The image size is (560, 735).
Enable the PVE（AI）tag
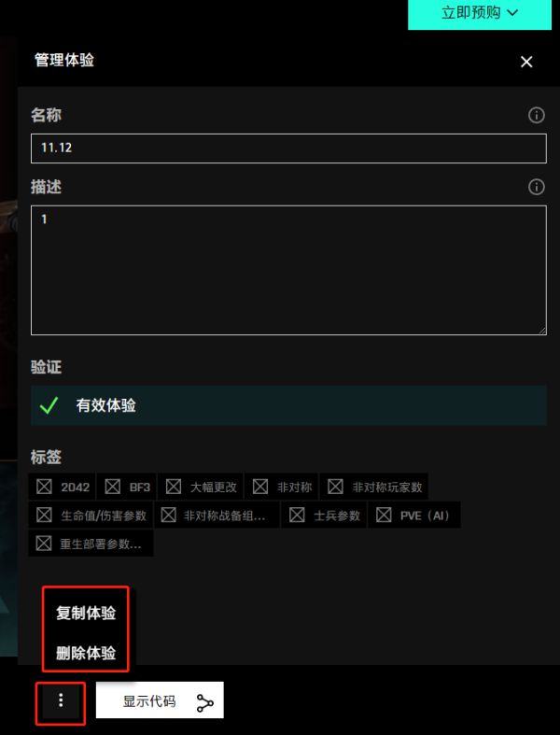click(x=384, y=515)
